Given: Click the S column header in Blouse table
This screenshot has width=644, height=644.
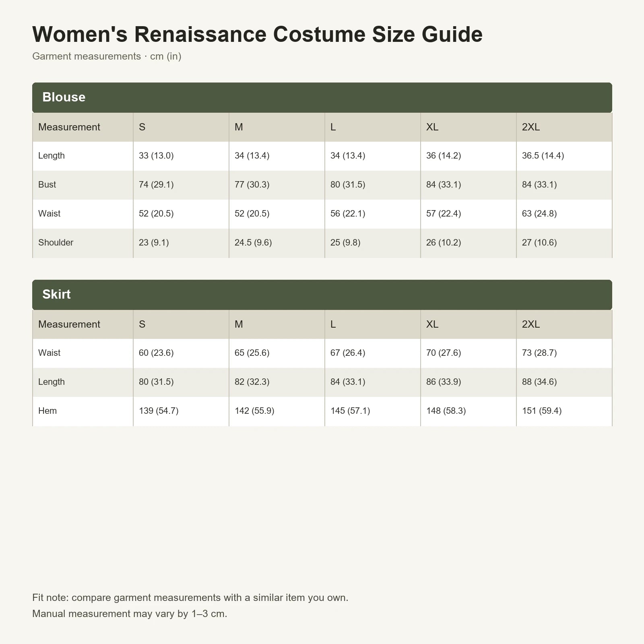Looking at the screenshot, I should point(142,127).
